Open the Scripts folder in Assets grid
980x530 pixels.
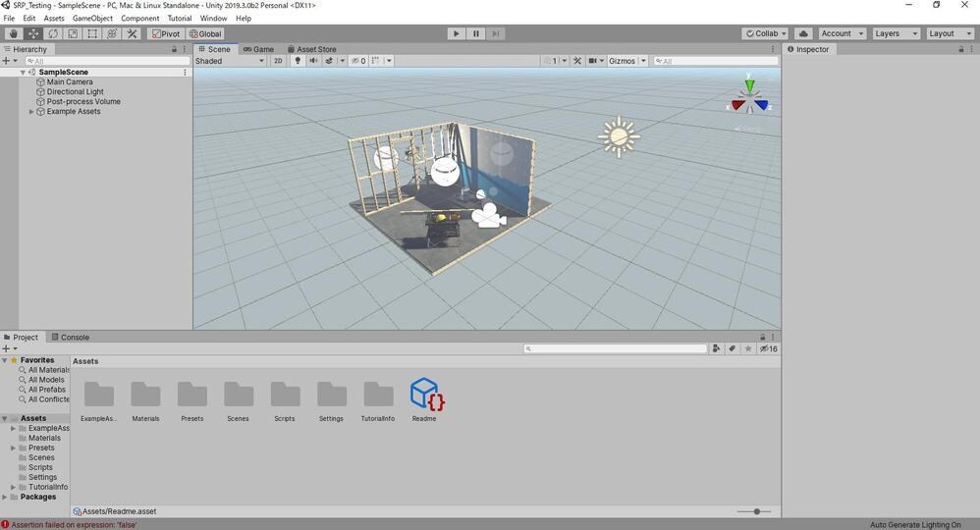click(285, 400)
